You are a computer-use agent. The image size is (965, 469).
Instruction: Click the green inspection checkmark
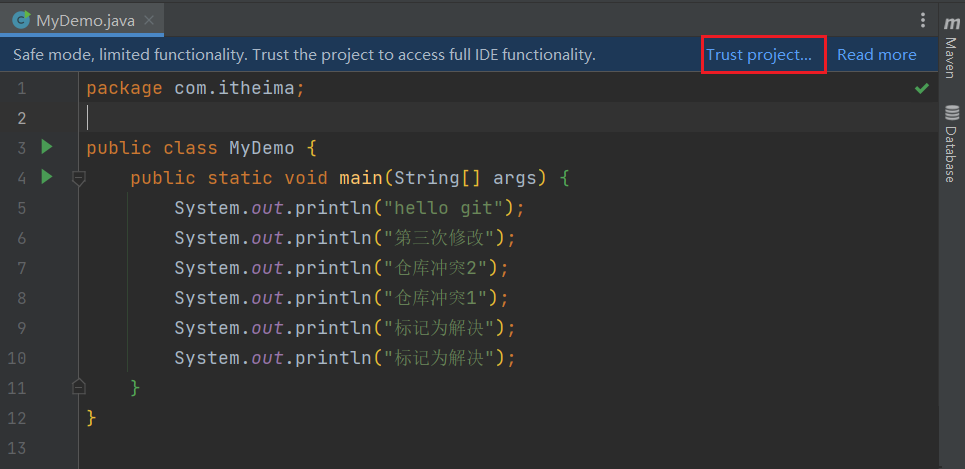pyautogui.click(x=921, y=88)
